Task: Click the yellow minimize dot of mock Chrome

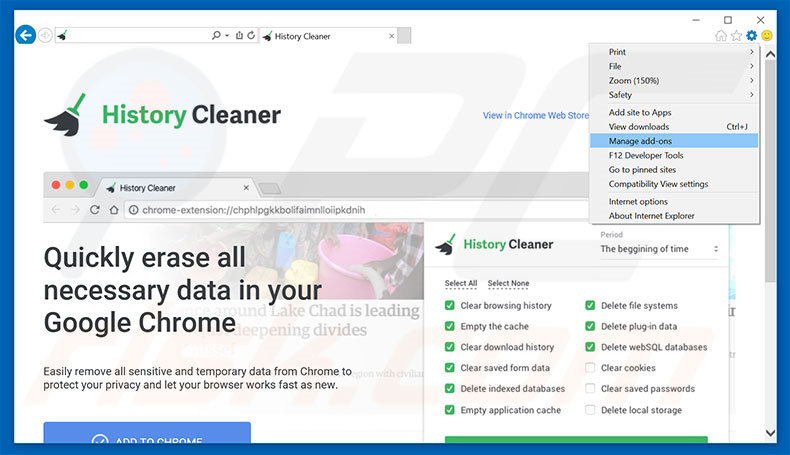Action: pos(70,185)
